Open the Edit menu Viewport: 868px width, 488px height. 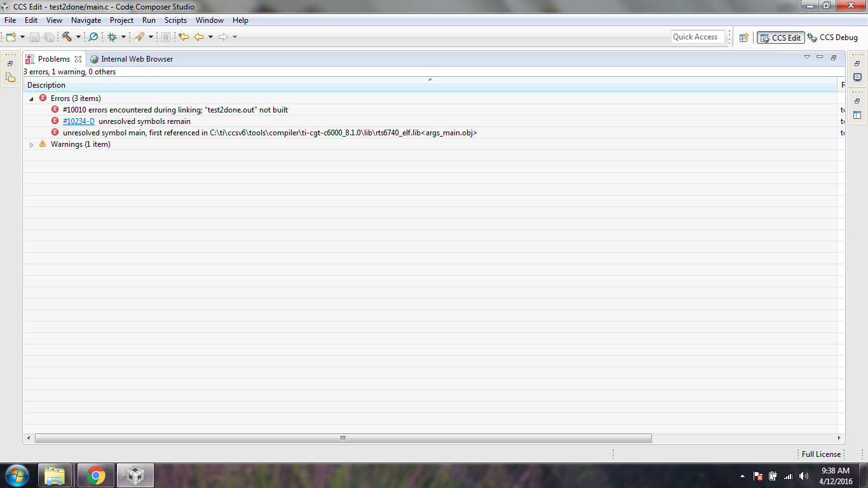(31, 20)
